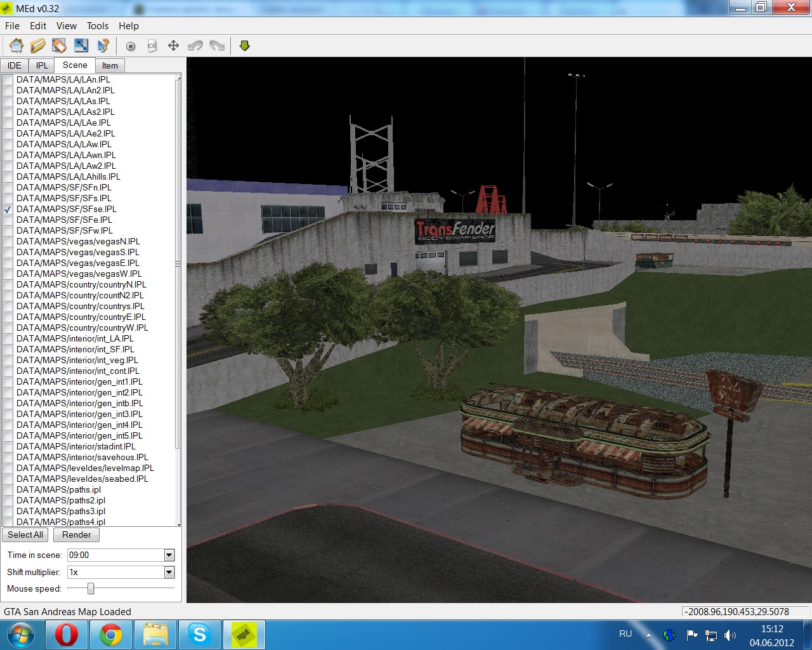Image resolution: width=812 pixels, height=650 pixels.
Task: Check DATA/MAPS/vegas/vegasN.IPL box
Action: (x=8, y=241)
